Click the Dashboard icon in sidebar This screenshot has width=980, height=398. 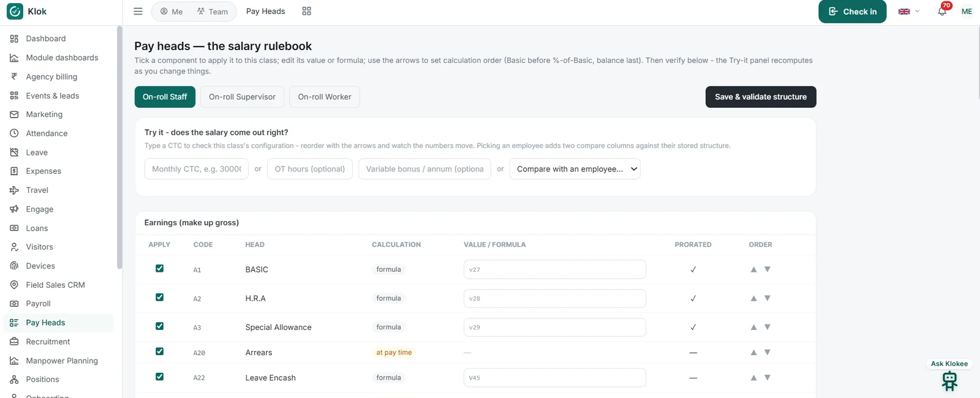pyautogui.click(x=14, y=39)
